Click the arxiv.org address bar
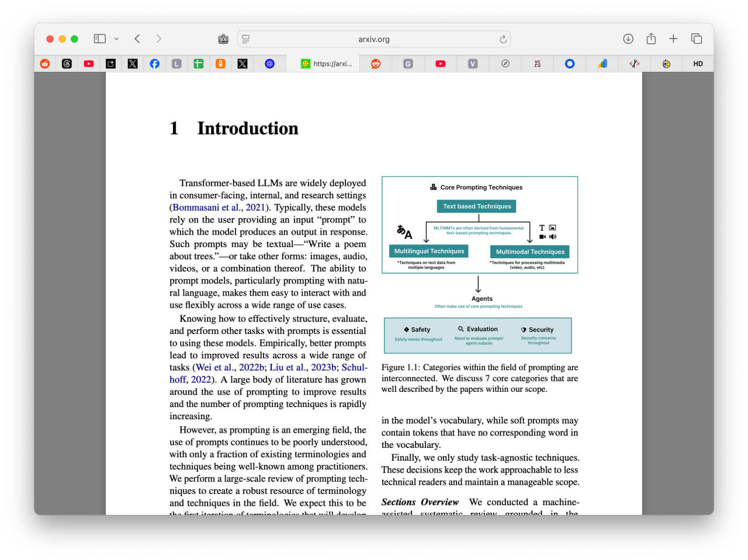The width and height of the screenshot is (748, 560). pos(374,39)
